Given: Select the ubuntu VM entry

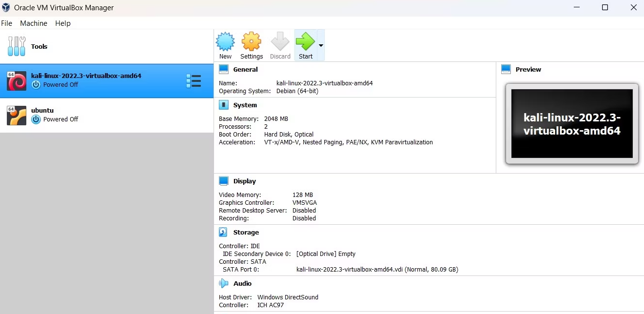Looking at the screenshot, I should point(107,116).
